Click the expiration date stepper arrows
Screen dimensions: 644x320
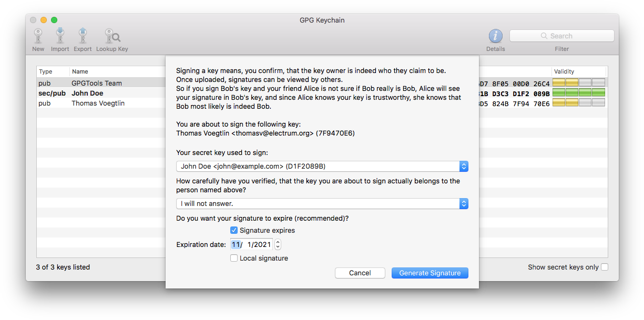coord(278,244)
